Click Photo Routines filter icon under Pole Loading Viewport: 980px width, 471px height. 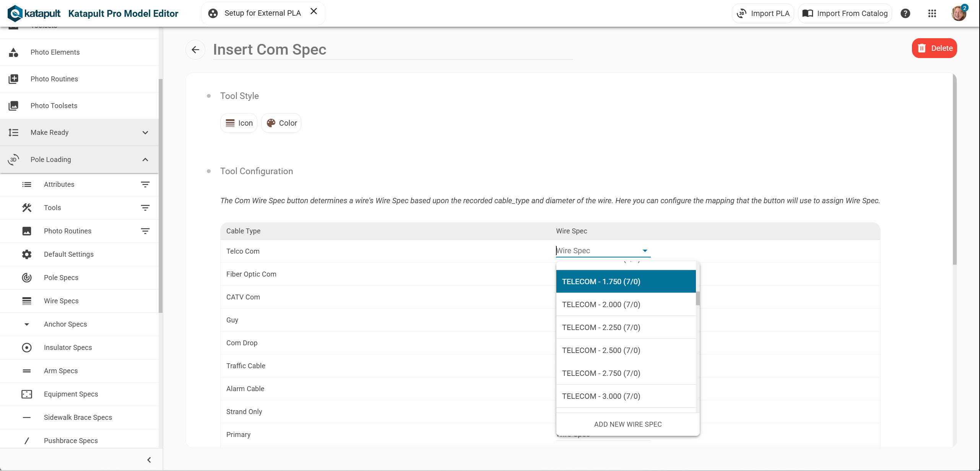[145, 231]
